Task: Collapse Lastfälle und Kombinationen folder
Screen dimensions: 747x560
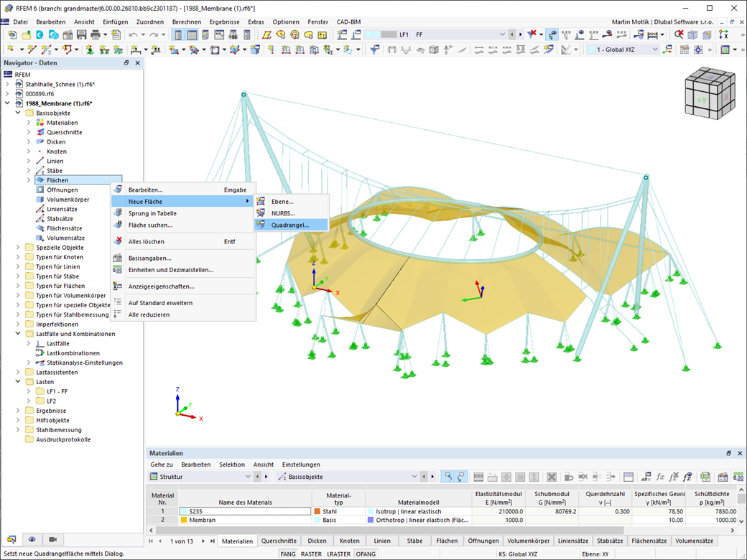Action: point(18,334)
